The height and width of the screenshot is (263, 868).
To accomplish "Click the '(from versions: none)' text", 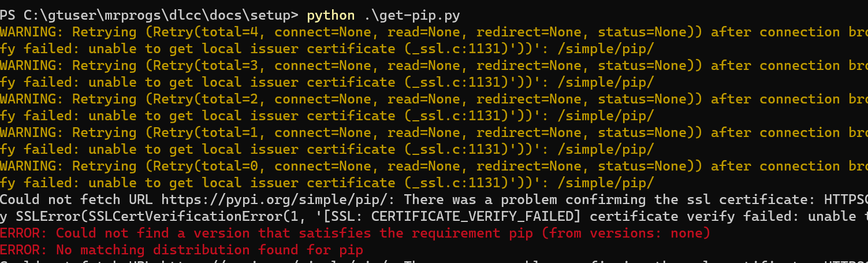I will click(625, 234).
